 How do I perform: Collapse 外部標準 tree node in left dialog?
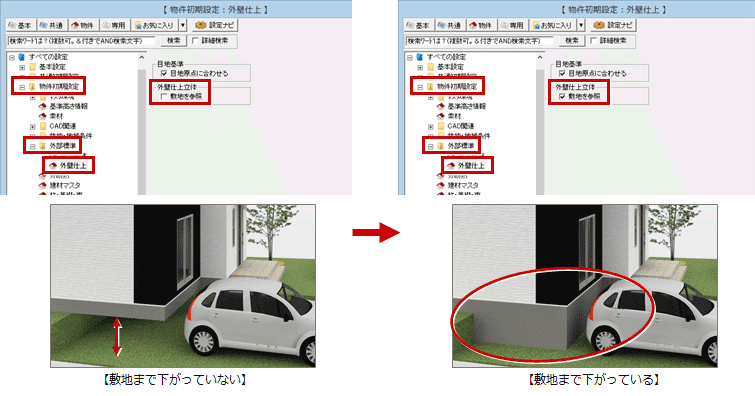point(33,146)
